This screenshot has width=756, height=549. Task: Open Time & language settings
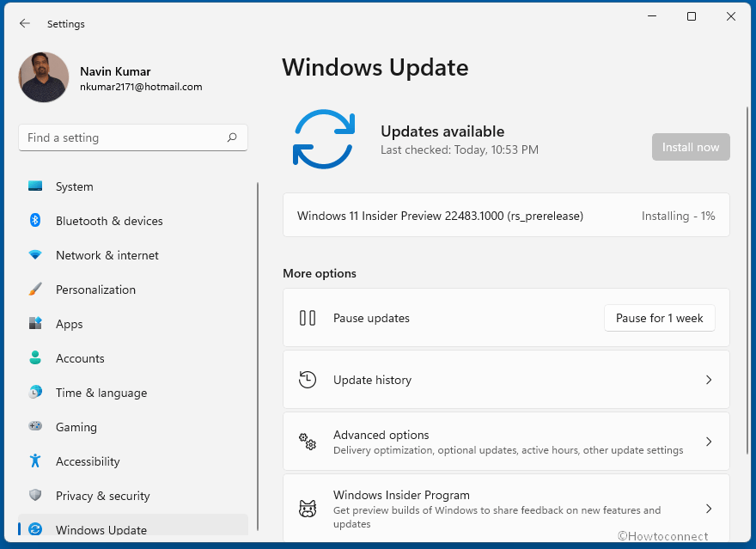pyautogui.click(x=133, y=393)
